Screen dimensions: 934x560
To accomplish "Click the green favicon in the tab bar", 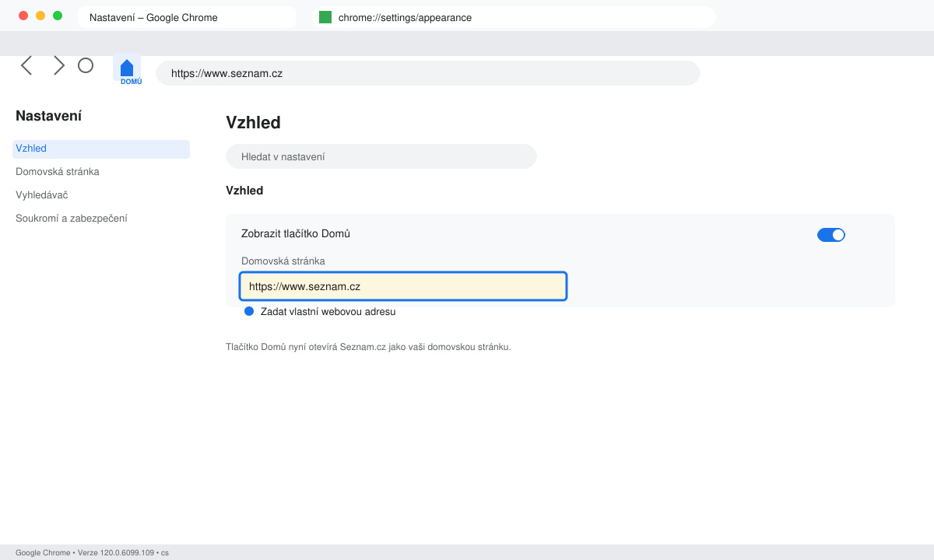I will point(325,17).
